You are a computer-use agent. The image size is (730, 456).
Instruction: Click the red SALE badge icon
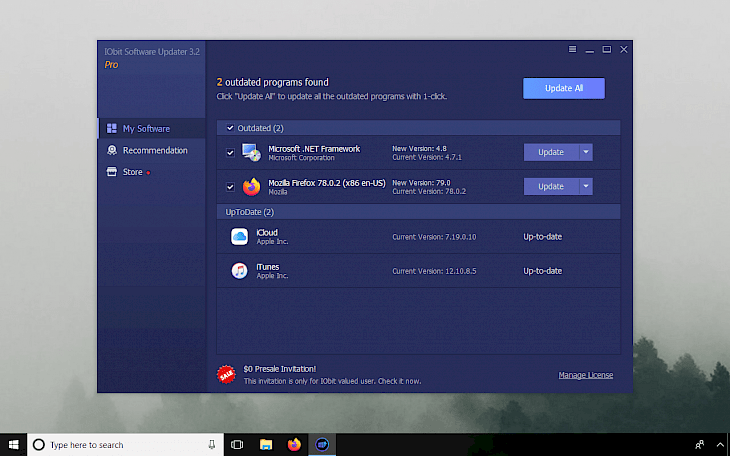(226, 374)
